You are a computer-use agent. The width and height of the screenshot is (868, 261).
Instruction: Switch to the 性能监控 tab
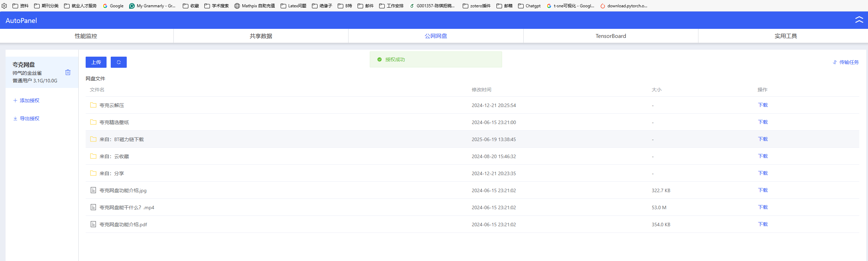pyautogui.click(x=86, y=36)
